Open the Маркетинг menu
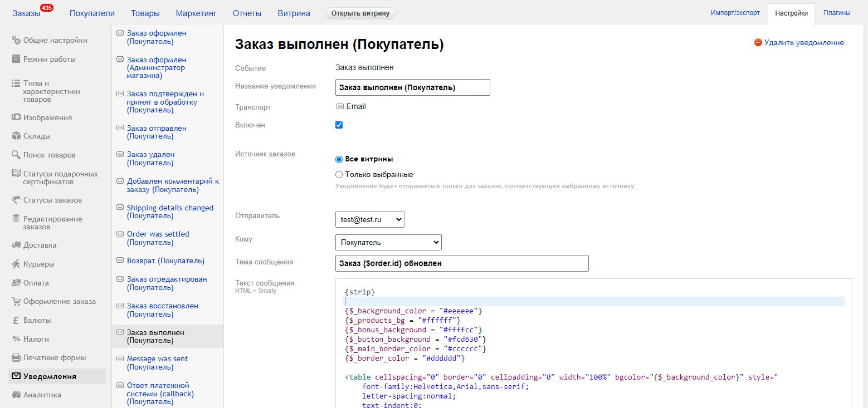The width and height of the screenshot is (868, 408). pyautogui.click(x=196, y=13)
